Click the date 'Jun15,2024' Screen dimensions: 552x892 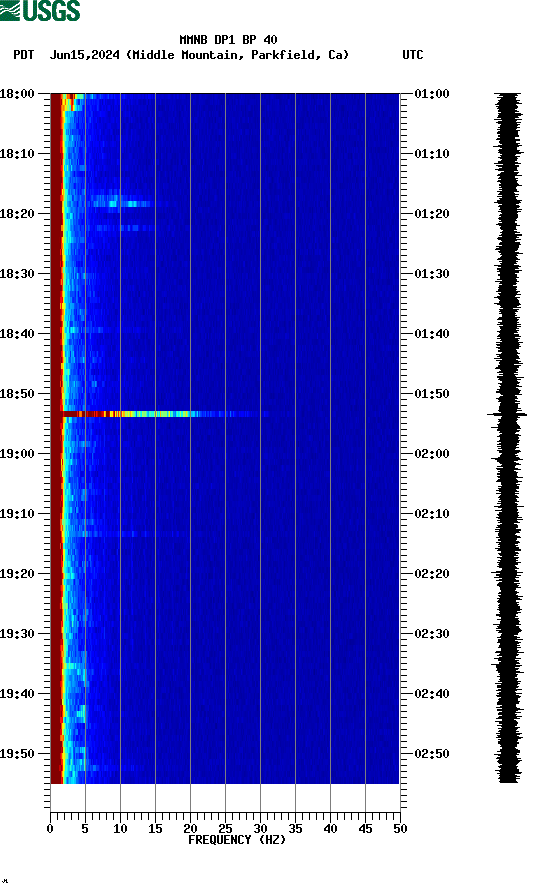click(85, 55)
